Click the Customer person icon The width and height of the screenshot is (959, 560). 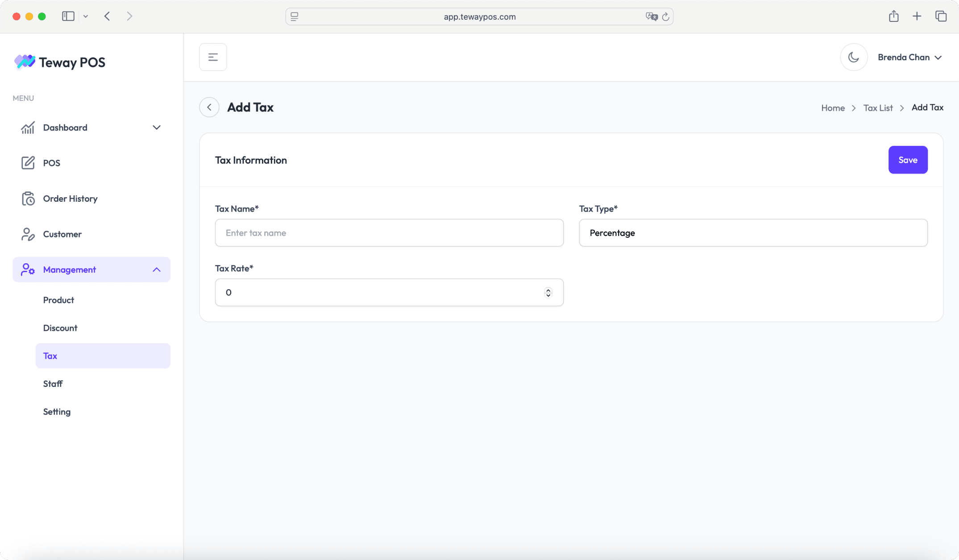28,234
